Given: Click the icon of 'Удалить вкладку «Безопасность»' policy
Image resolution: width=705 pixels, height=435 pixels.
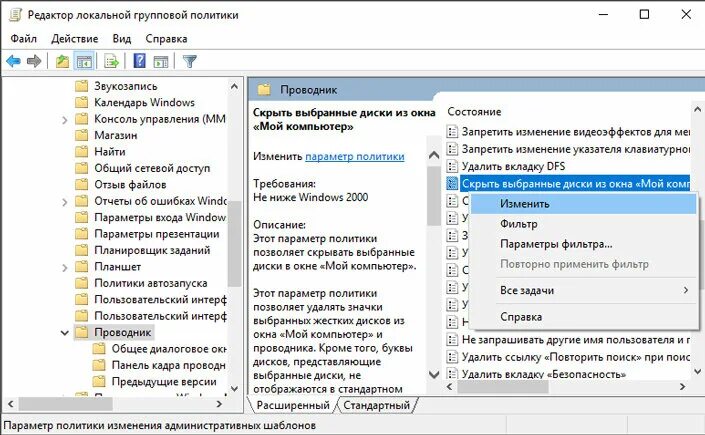Looking at the screenshot, I should coord(452,374).
